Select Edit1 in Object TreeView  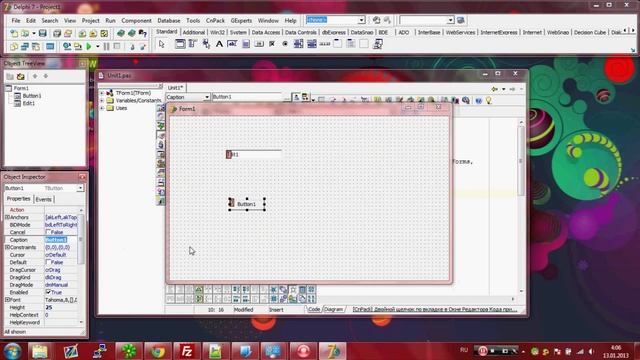pos(29,103)
